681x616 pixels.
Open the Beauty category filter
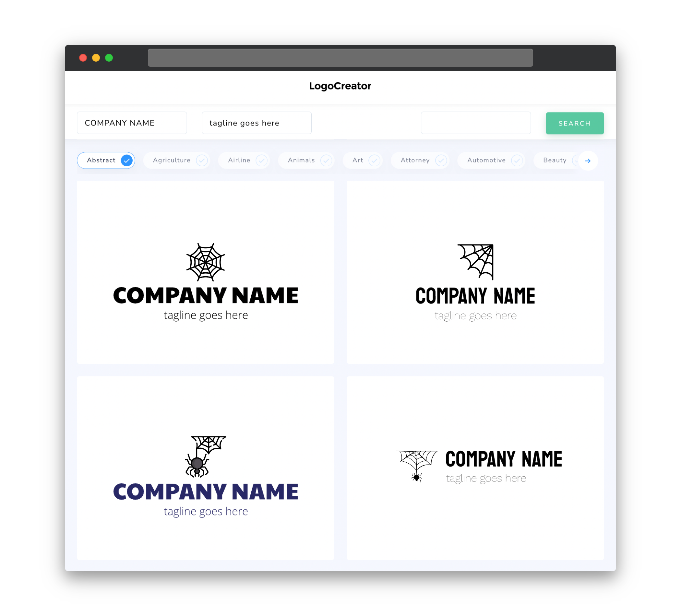coord(554,160)
